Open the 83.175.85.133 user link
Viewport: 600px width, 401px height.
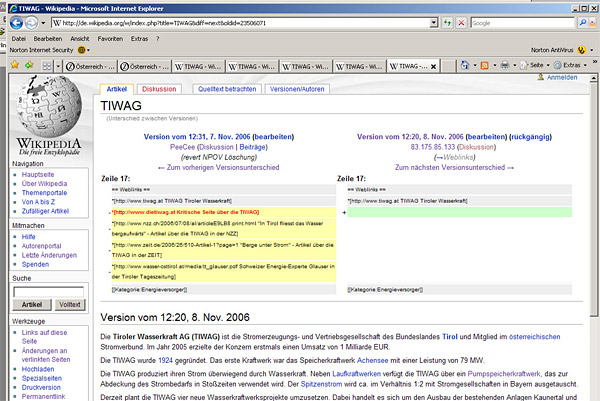[433, 147]
